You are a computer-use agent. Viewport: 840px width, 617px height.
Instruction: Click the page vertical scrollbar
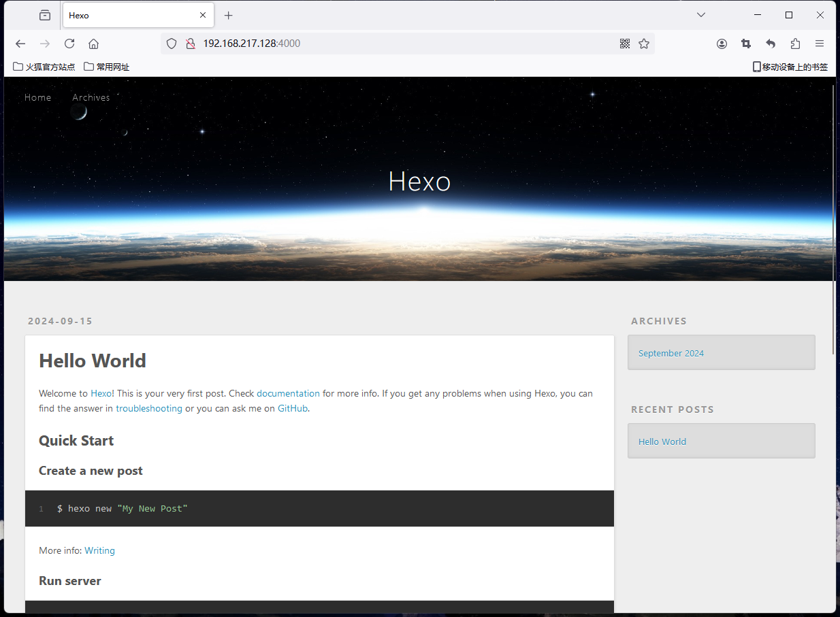tap(833, 219)
